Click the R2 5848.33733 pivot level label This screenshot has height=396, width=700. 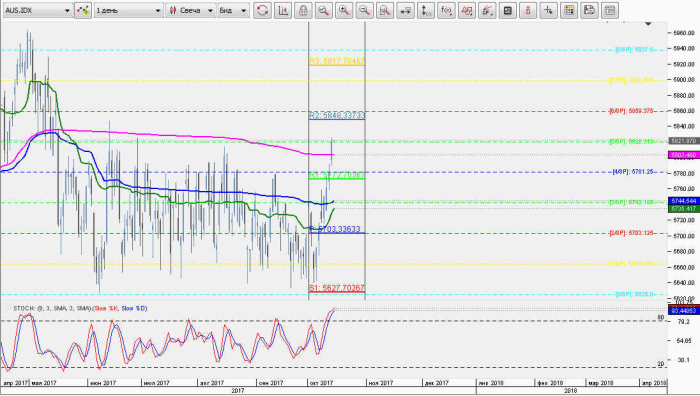[337, 116]
